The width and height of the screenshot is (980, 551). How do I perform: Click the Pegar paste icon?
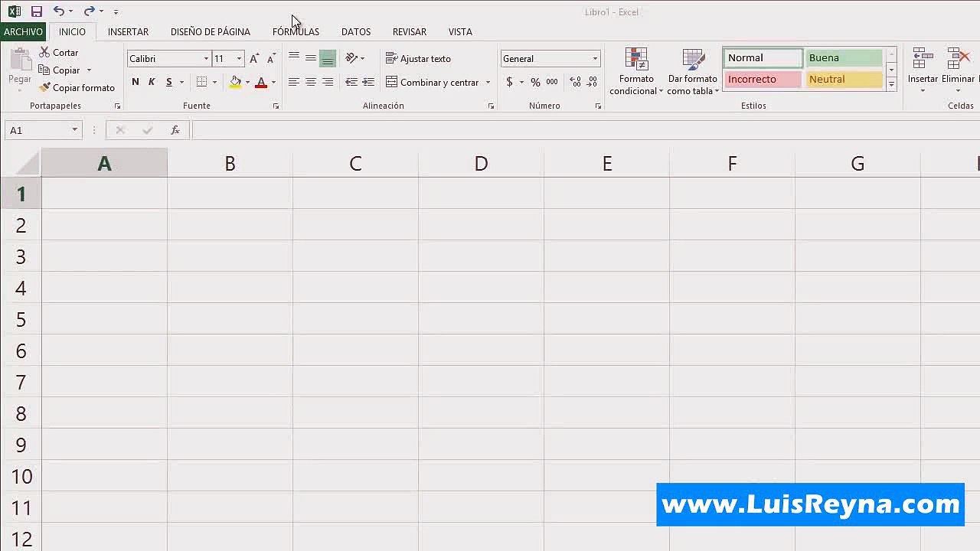pyautogui.click(x=20, y=60)
